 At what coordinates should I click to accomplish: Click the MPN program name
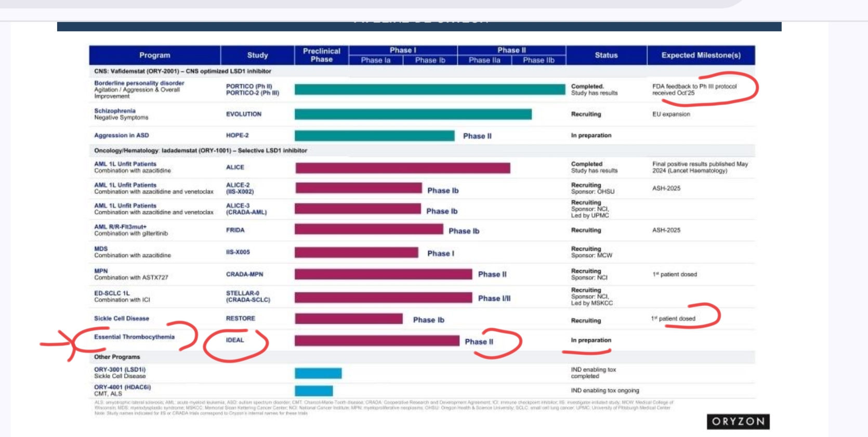101,271
